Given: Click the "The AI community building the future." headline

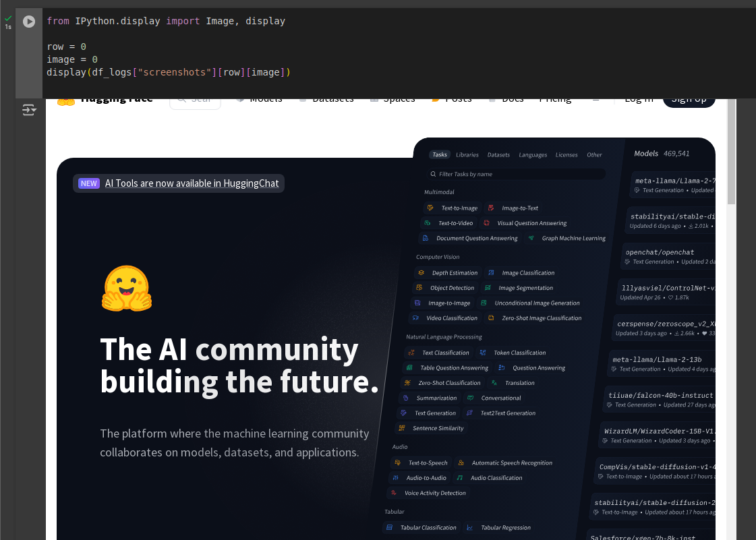Looking at the screenshot, I should pos(239,365).
